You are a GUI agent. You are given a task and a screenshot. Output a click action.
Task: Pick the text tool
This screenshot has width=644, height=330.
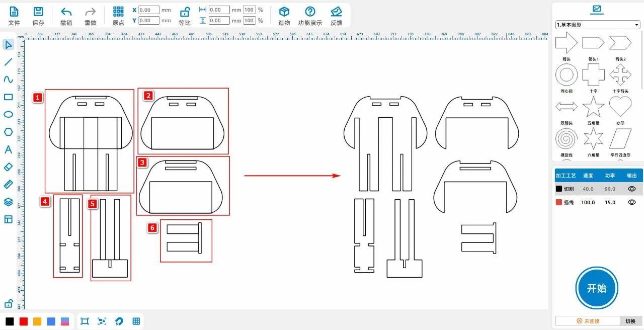[8, 149]
